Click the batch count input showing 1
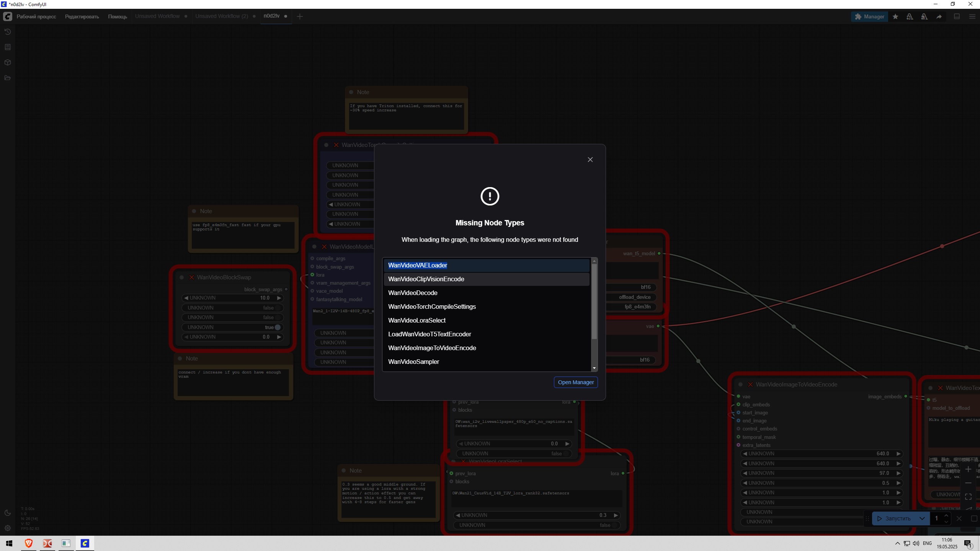Screen dimensions: 980x551 click(x=937, y=518)
